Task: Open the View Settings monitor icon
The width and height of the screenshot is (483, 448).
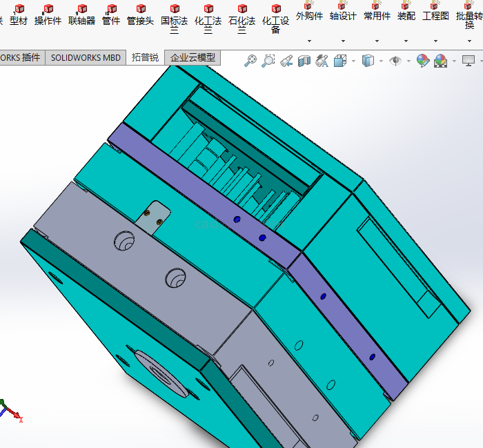Action: tap(468, 61)
